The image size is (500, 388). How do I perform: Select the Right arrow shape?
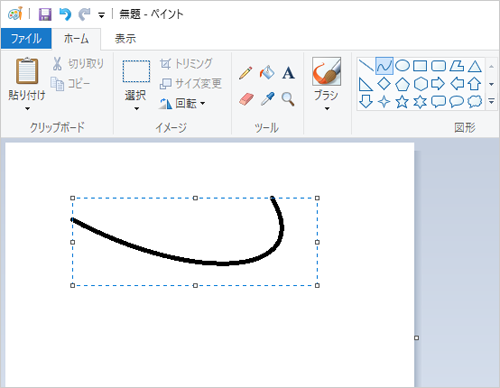pyautogui.click(x=438, y=84)
